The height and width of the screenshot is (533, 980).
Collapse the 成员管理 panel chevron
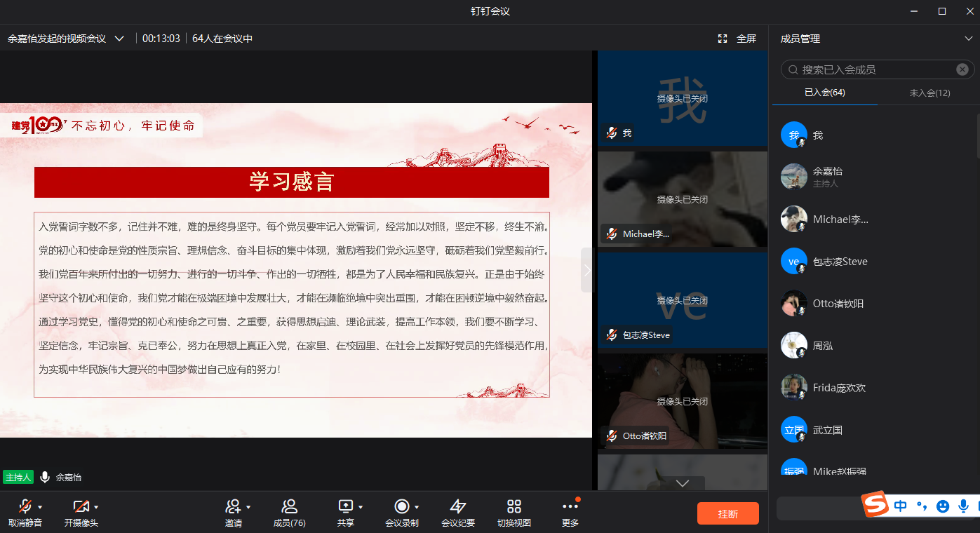(969, 39)
